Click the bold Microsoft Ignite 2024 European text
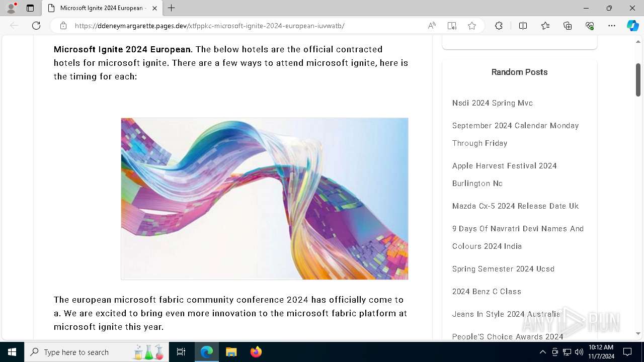This screenshot has width=644, height=362. [122, 49]
